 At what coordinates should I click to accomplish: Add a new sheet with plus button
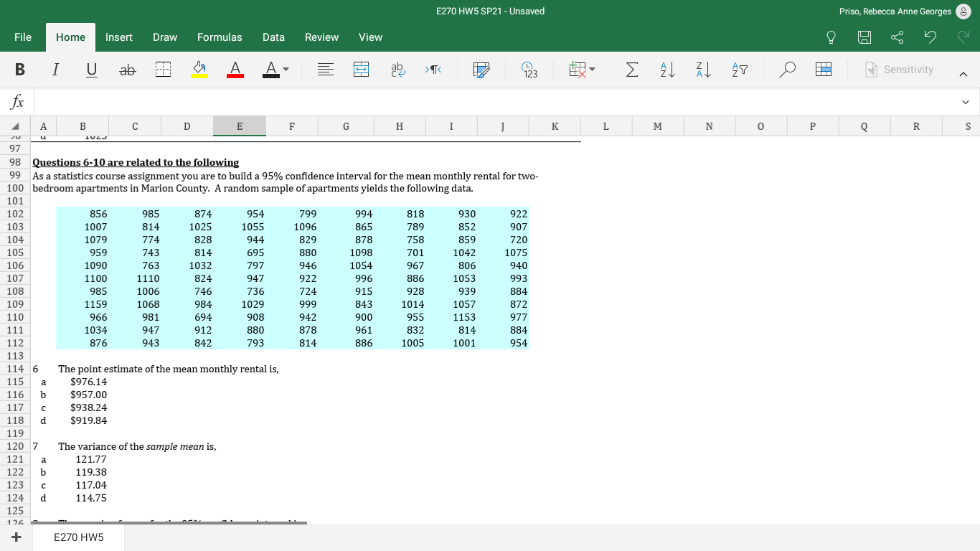tap(16, 537)
